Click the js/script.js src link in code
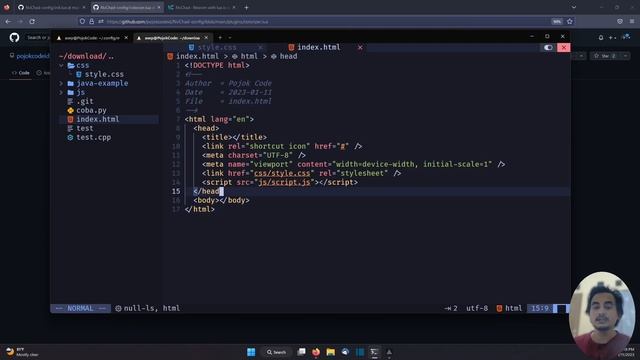This screenshot has width=640, height=360. (284, 182)
